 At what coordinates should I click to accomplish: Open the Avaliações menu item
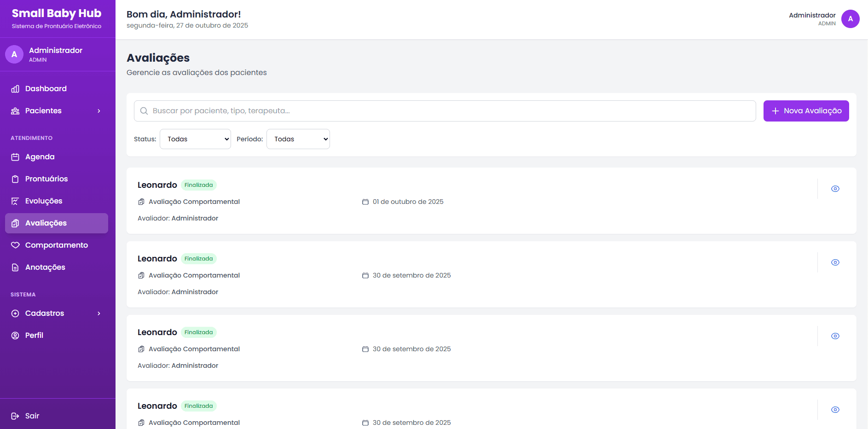(46, 223)
